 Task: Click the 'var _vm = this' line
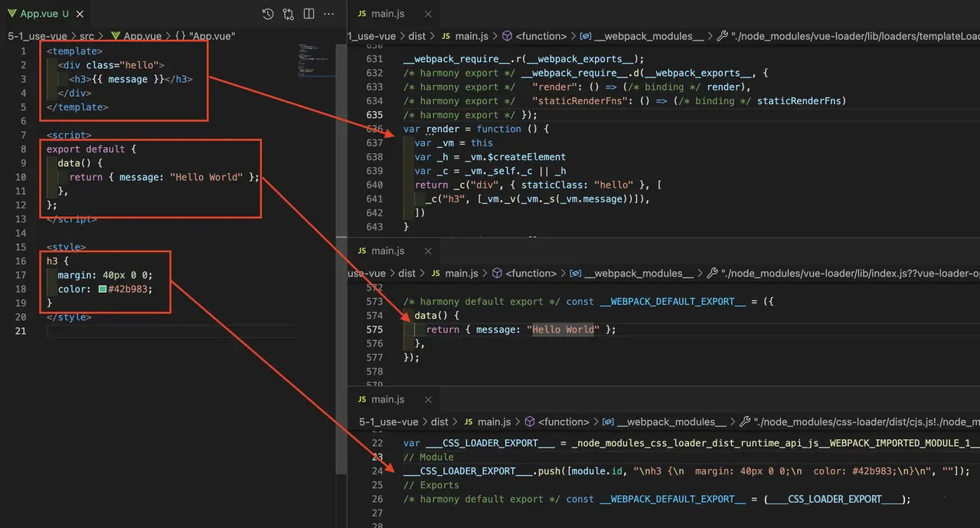pyautogui.click(x=454, y=143)
